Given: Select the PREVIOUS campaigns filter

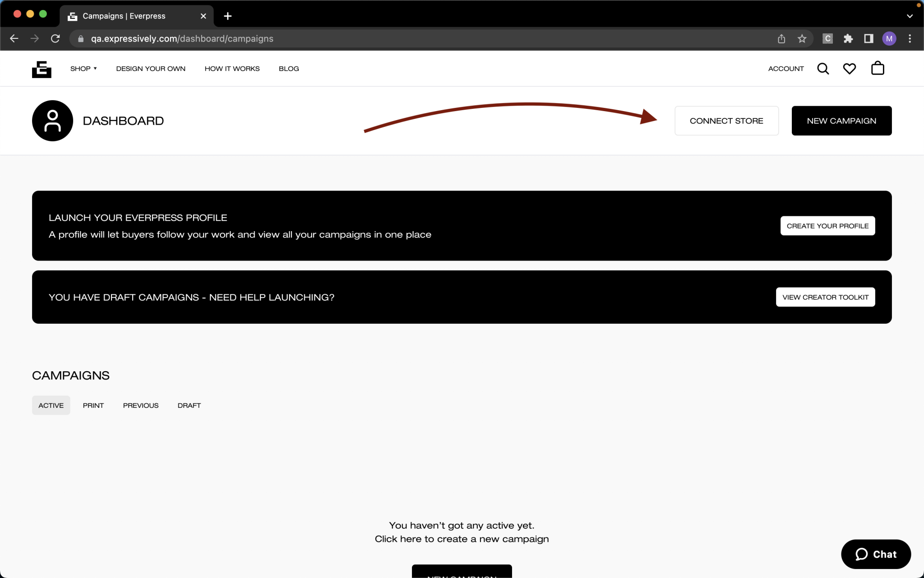Looking at the screenshot, I should point(141,405).
